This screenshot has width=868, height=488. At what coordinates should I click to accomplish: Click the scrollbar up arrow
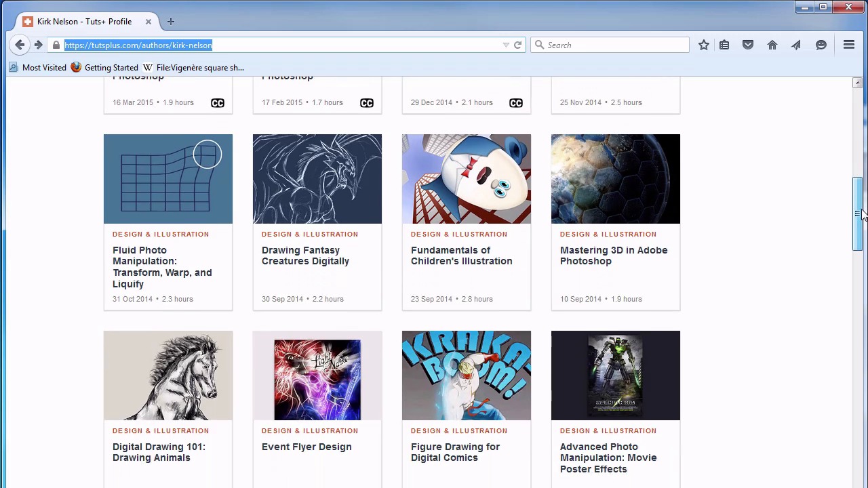coord(858,83)
